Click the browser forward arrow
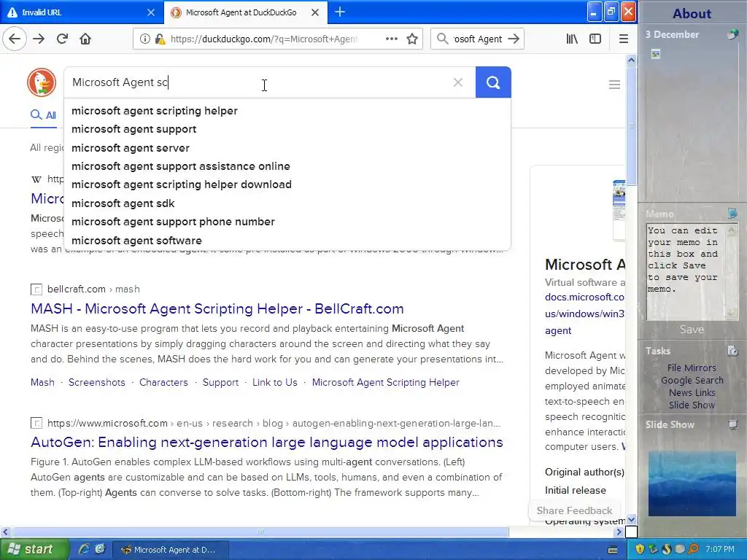Screen dimensions: 747x560 click(x=39, y=39)
